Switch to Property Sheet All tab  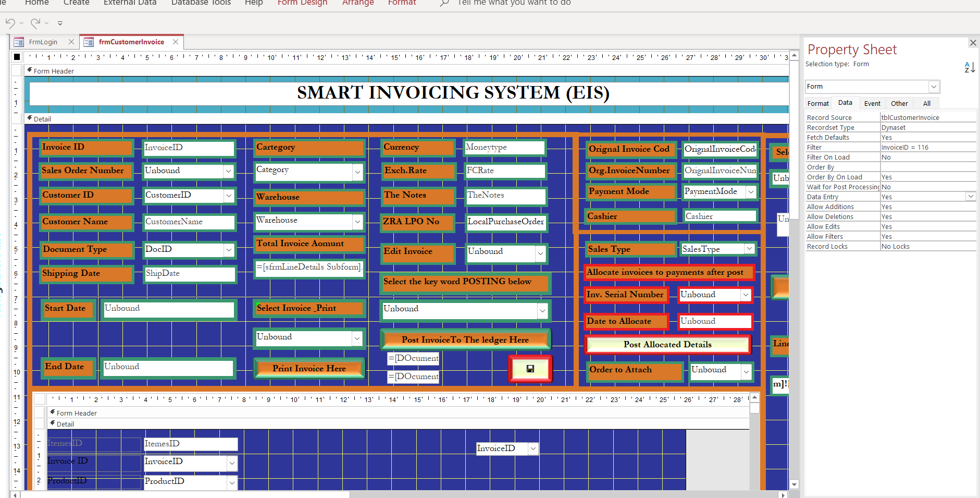[x=926, y=103]
